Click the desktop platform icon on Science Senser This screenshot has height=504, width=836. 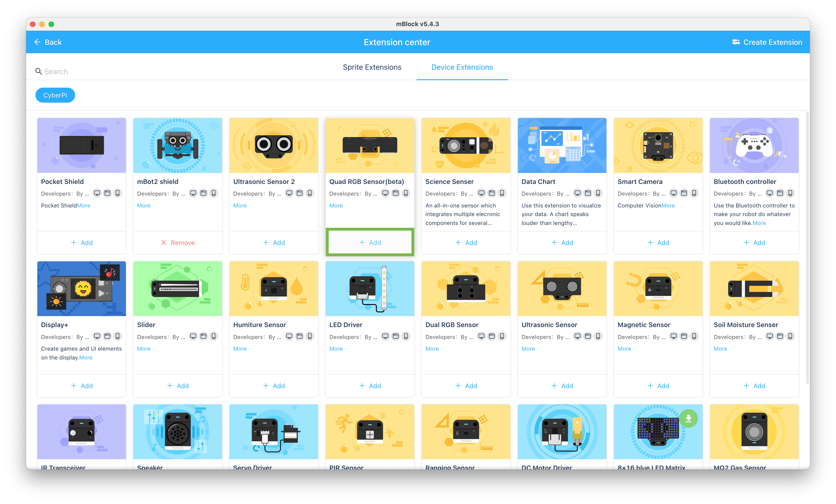[481, 193]
